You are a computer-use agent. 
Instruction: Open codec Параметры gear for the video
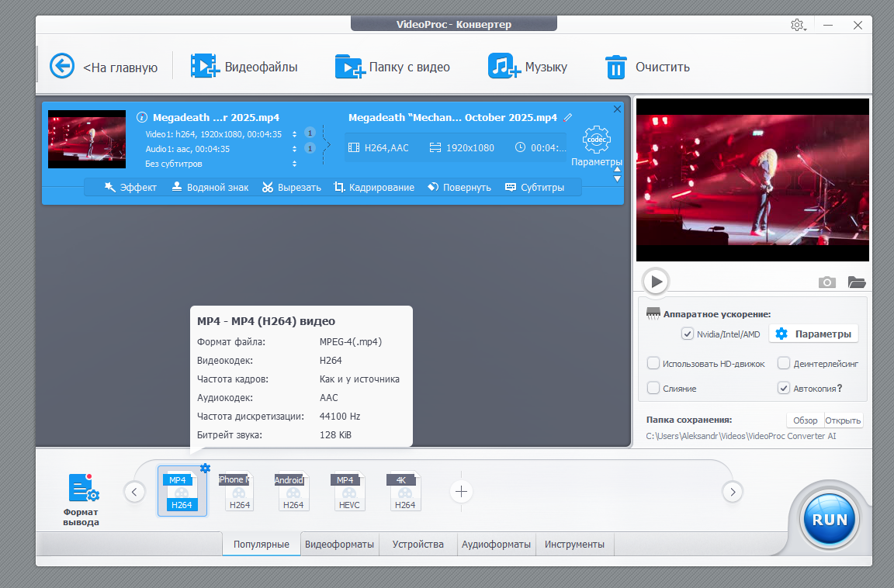(x=596, y=140)
